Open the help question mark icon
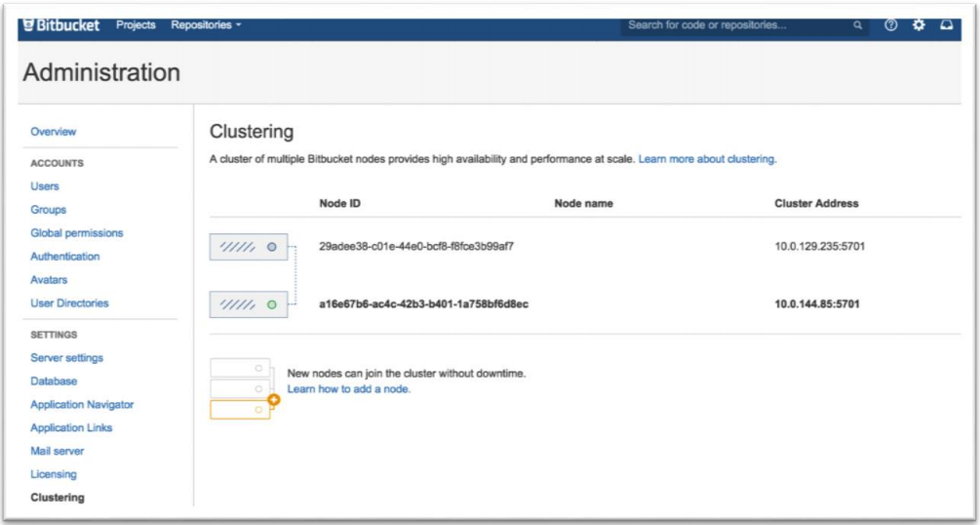 (890, 25)
